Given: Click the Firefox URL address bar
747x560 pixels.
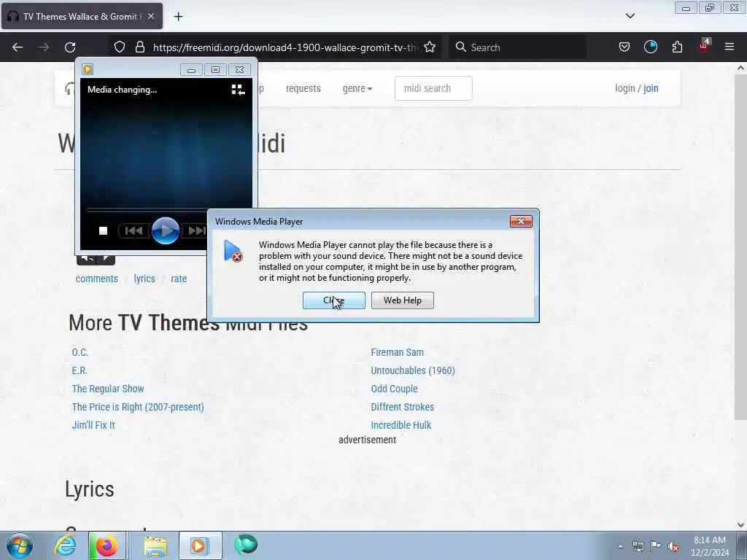Looking at the screenshot, I should 285,47.
